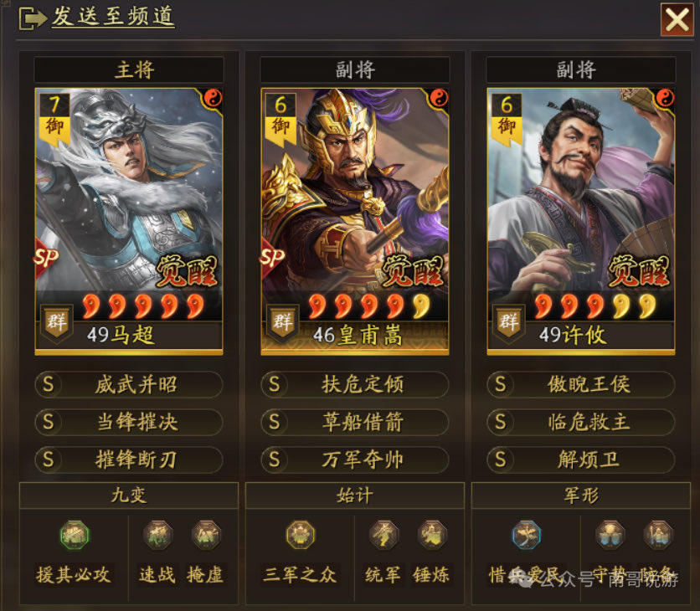Close the team details panel
Screen dimensions: 700x611
677,19
